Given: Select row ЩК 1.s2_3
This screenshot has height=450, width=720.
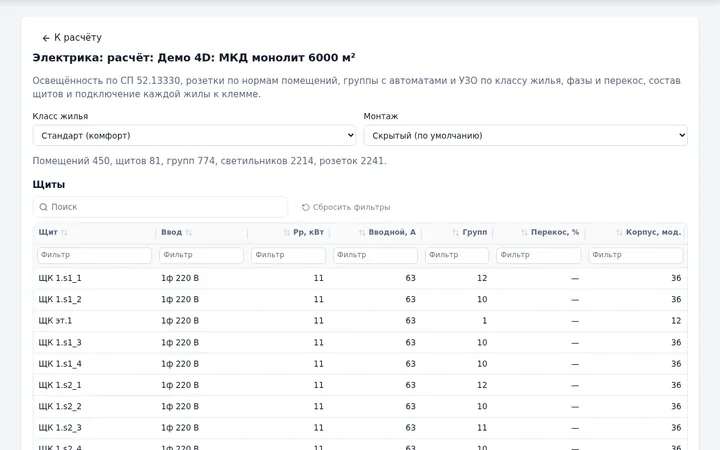Looking at the screenshot, I should [x=360, y=428].
